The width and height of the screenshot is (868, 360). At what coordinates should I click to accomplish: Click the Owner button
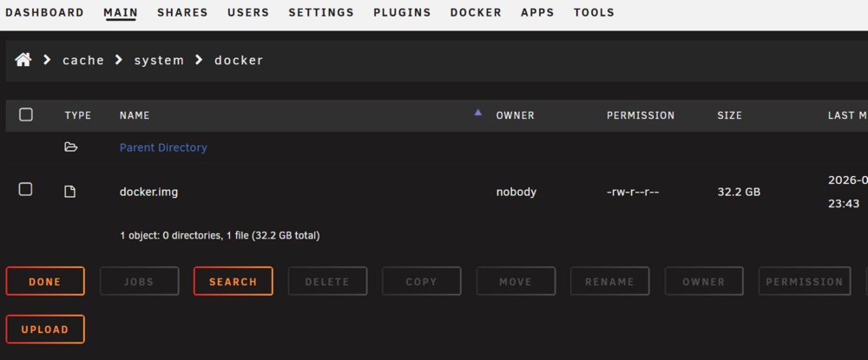click(x=704, y=281)
